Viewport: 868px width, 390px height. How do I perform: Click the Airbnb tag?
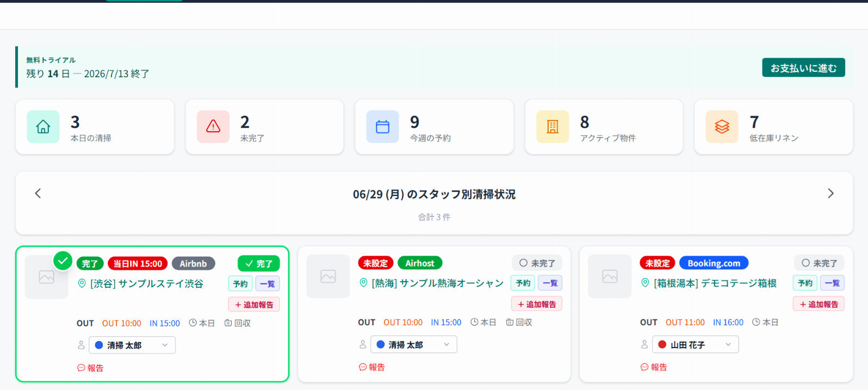coord(194,264)
